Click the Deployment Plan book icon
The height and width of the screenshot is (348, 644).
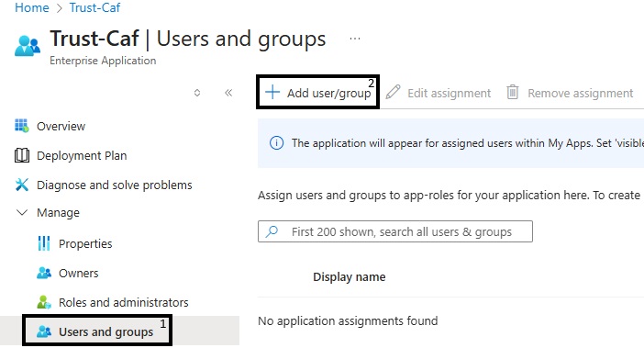point(22,156)
